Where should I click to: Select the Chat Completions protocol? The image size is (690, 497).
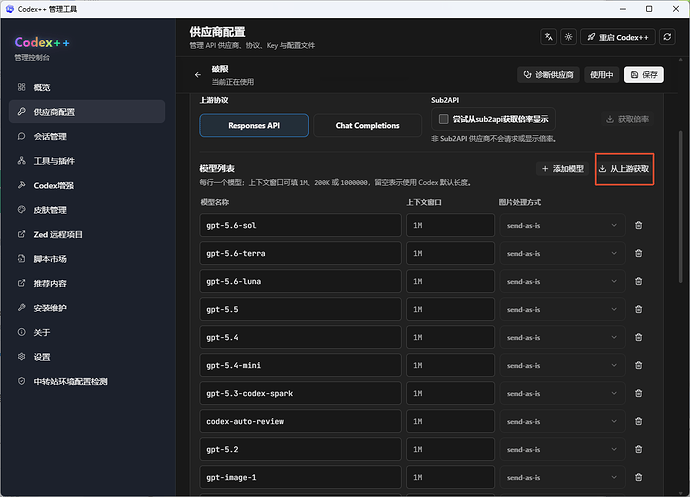(x=367, y=125)
